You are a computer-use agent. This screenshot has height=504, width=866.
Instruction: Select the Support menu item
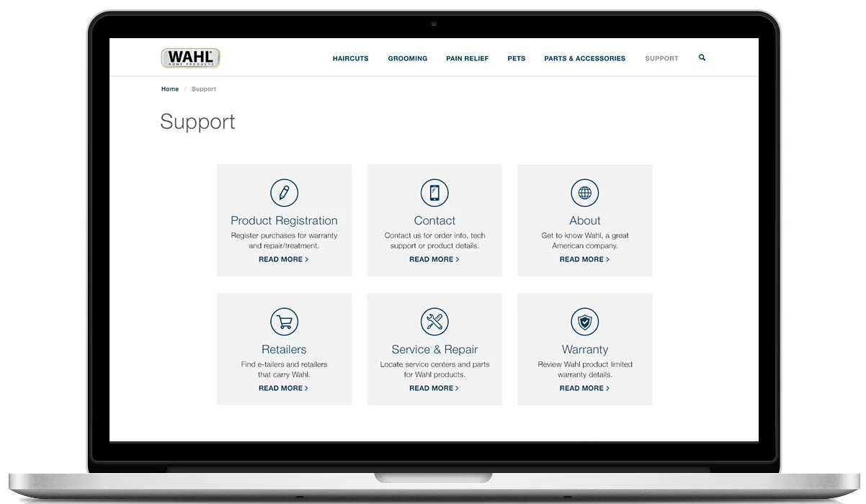pos(662,58)
